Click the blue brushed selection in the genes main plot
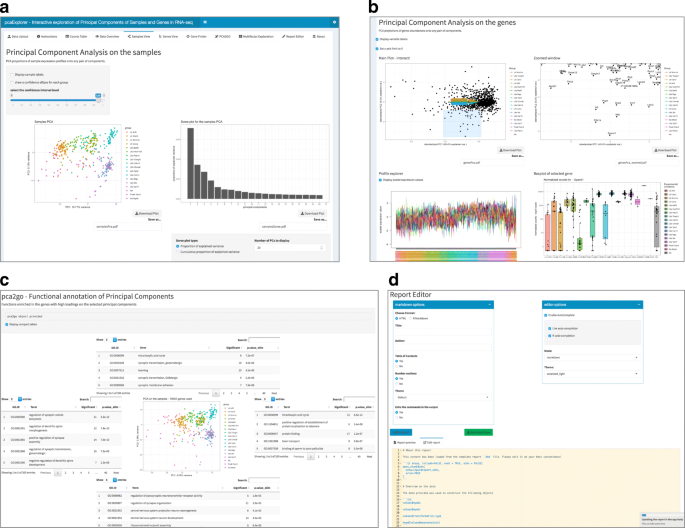This screenshot has height=528, width=685. pyautogui.click(x=462, y=122)
